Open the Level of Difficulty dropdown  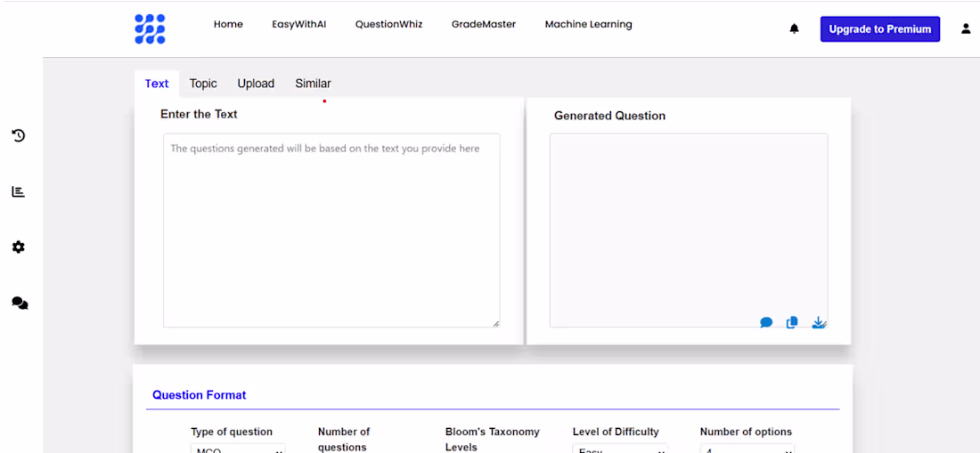tap(619, 449)
